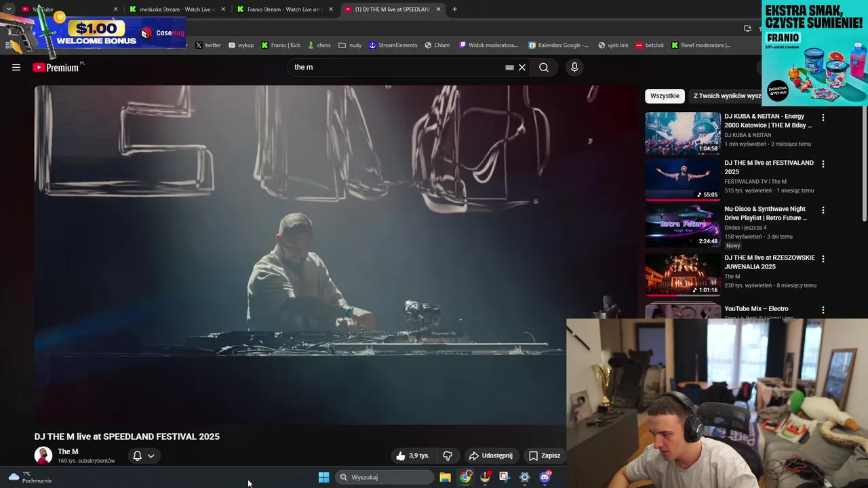
Task: Dislike the video with thumbs-down
Action: point(448,455)
